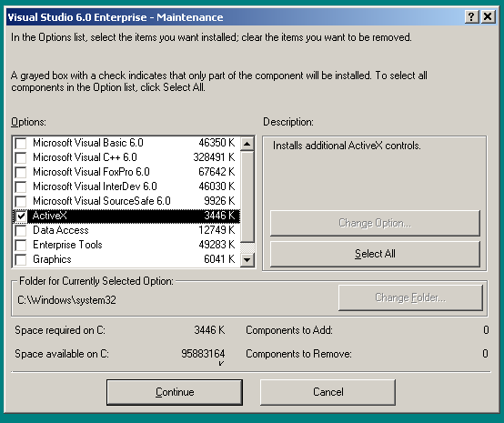The width and height of the screenshot is (504, 423).
Task: Click the 95883164 space available value
Action: [203, 354]
